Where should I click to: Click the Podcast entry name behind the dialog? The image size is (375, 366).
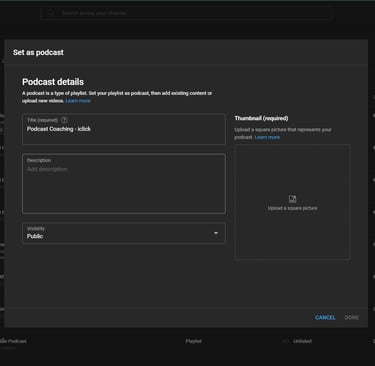tap(13, 341)
